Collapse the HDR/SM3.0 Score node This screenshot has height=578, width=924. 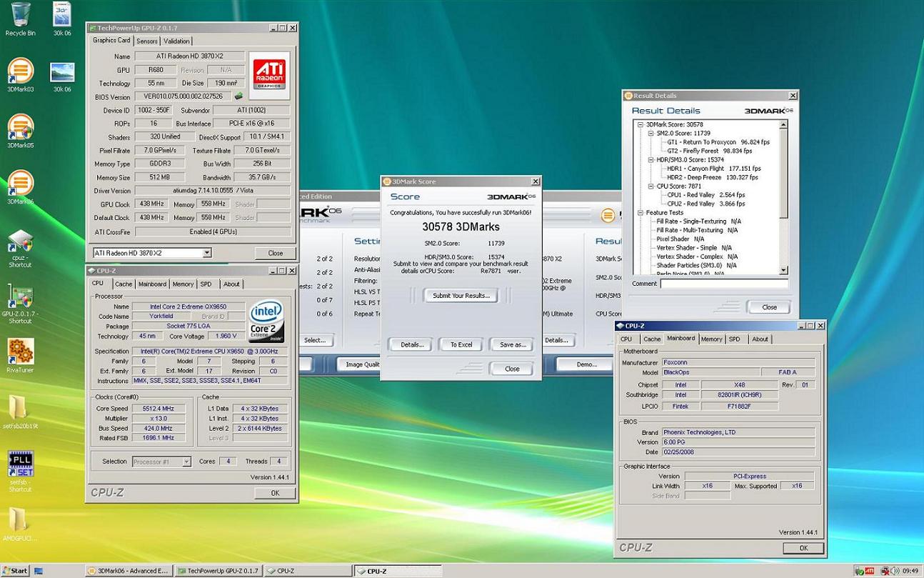tap(651, 159)
